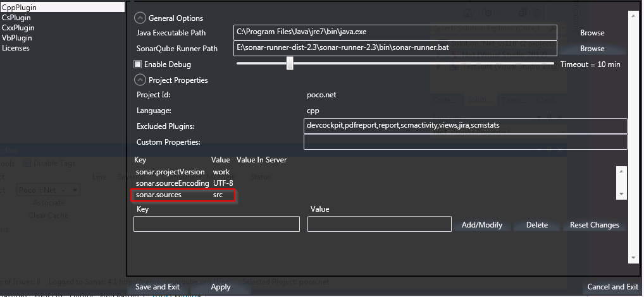Click the Apply button
The height and width of the screenshot is (297, 644).
221,287
